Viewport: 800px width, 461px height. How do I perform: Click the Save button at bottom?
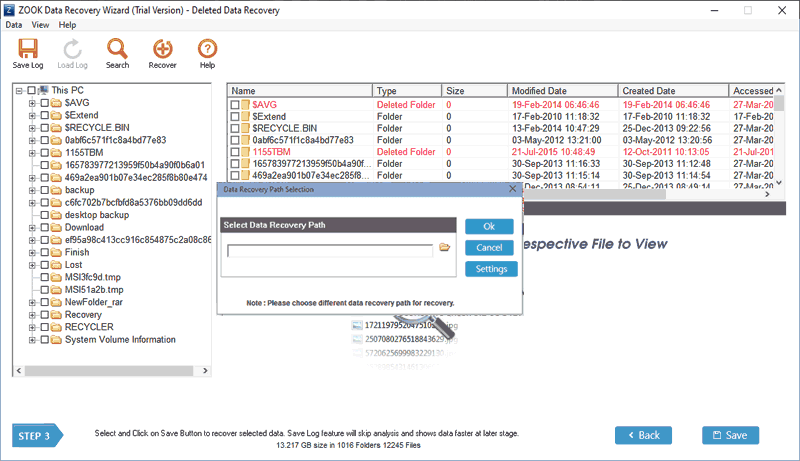pos(731,436)
